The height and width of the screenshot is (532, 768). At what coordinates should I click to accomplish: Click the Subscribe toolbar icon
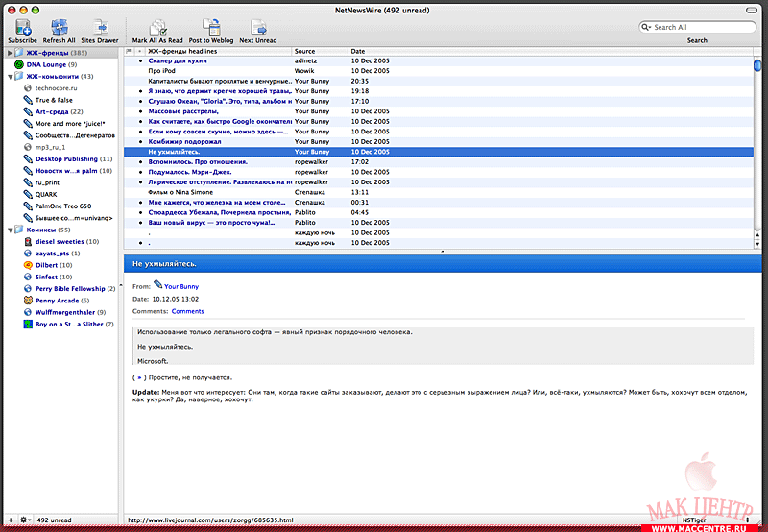[x=22, y=28]
